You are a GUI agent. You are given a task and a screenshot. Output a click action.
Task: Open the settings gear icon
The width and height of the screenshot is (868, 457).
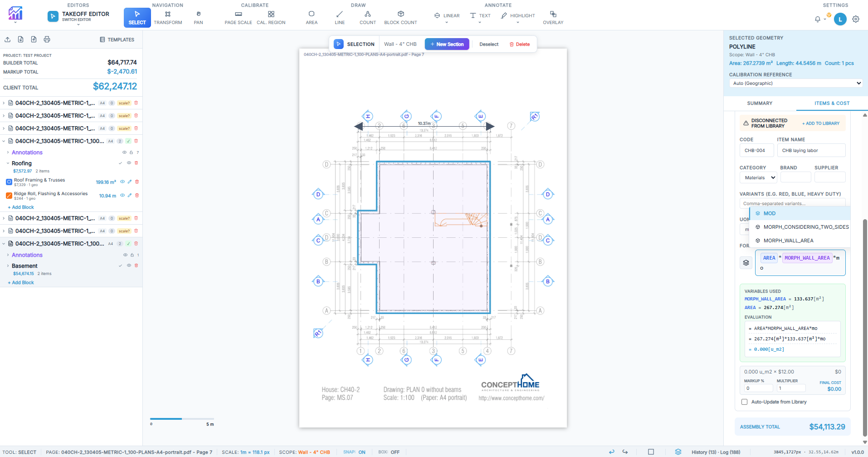(x=855, y=19)
